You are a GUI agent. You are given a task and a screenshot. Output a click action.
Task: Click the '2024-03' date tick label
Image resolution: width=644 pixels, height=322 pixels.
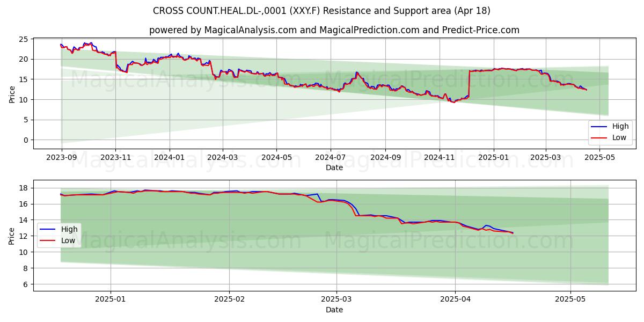click(x=222, y=157)
